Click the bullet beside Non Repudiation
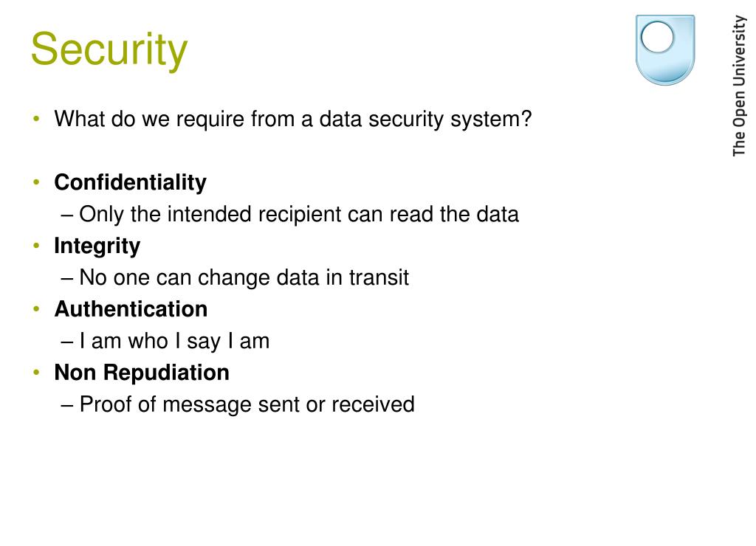 point(36,373)
